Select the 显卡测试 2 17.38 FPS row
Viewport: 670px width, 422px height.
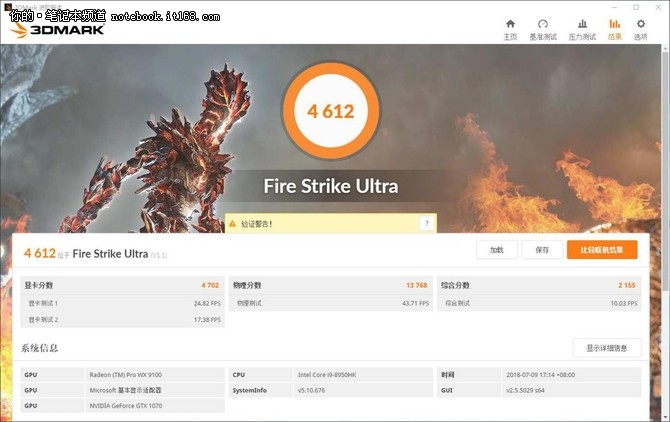[122, 319]
